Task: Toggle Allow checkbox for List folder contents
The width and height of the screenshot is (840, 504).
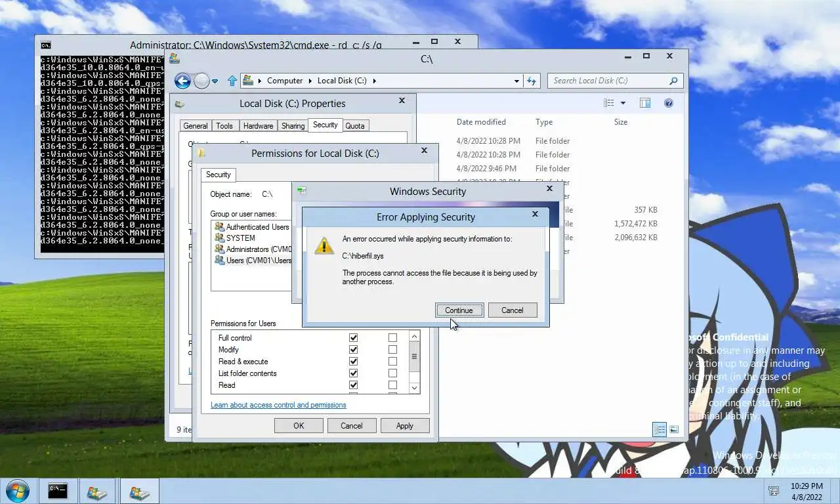Action: coord(353,373)
